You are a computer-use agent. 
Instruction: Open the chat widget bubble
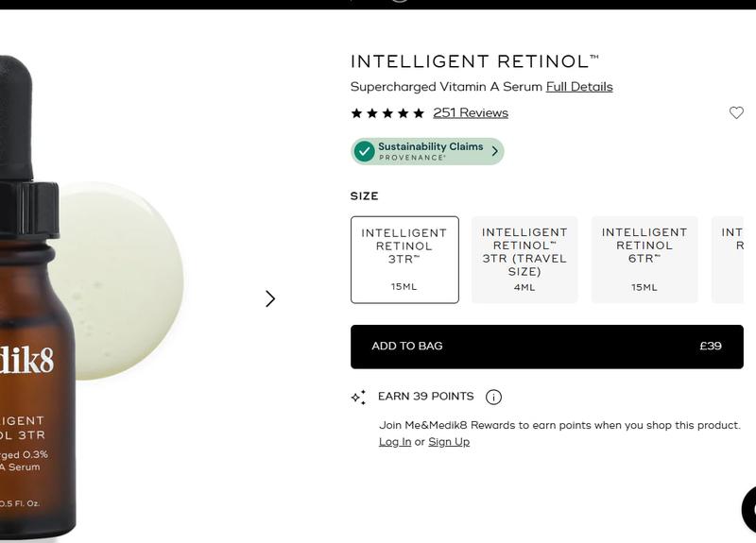click(x=748, y=510)
